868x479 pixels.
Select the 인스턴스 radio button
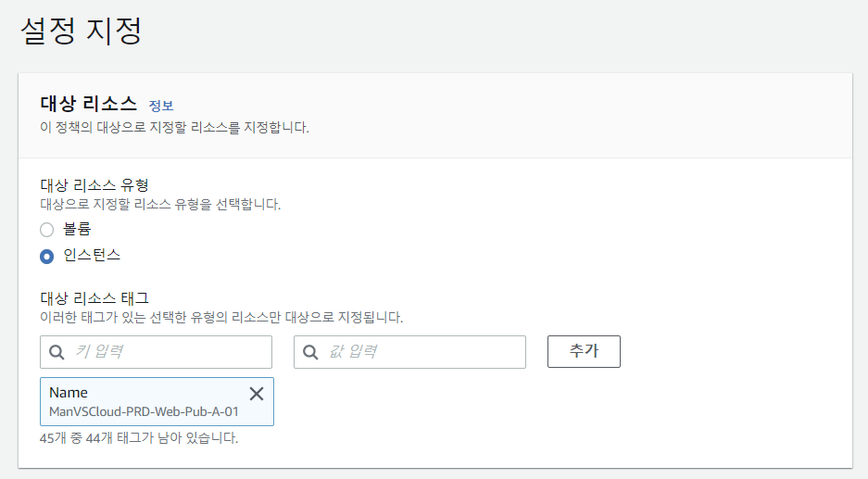point(47,257)
